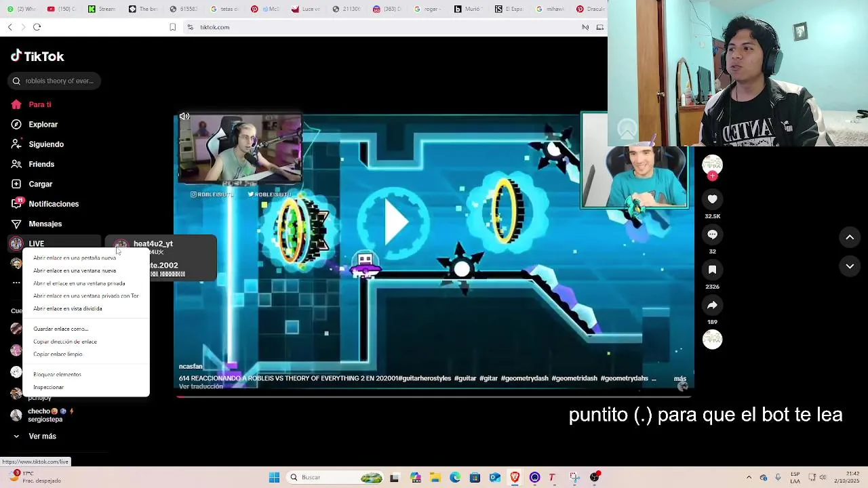The image size is (868, 488).
Task: Toggle video sound with the speaker icon
Action: (184, 117)
